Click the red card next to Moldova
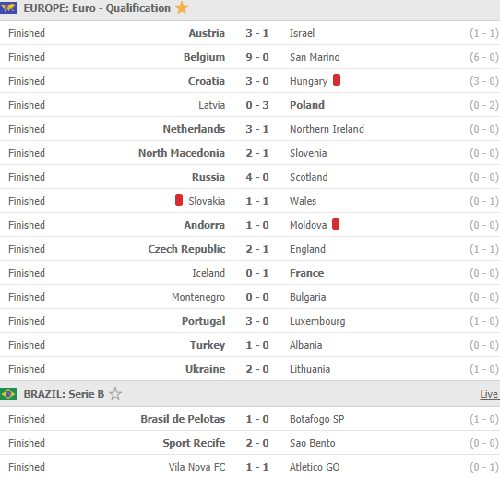Screen dimensions: 500x478 pyautogui.click(x=336, y=224)
